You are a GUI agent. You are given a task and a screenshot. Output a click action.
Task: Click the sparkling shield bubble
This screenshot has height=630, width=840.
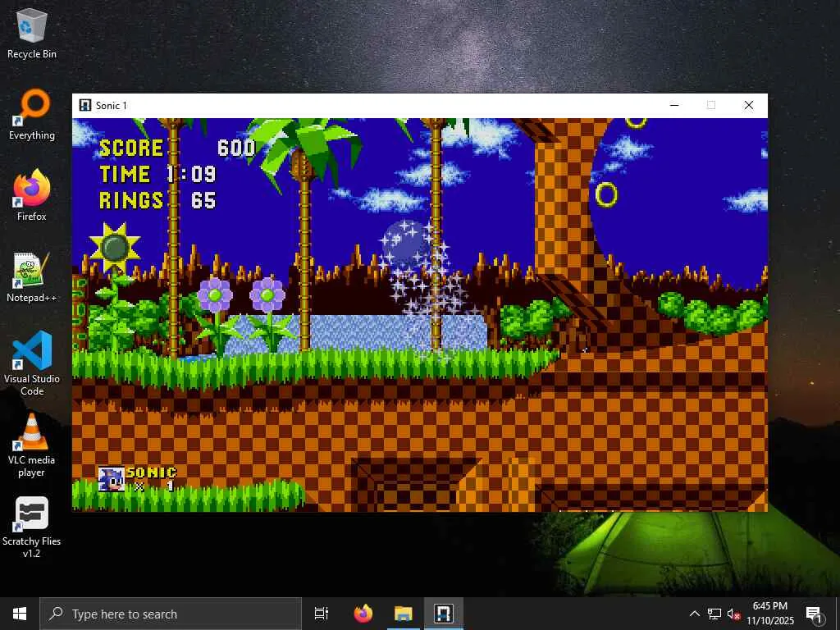coord(407,244)
